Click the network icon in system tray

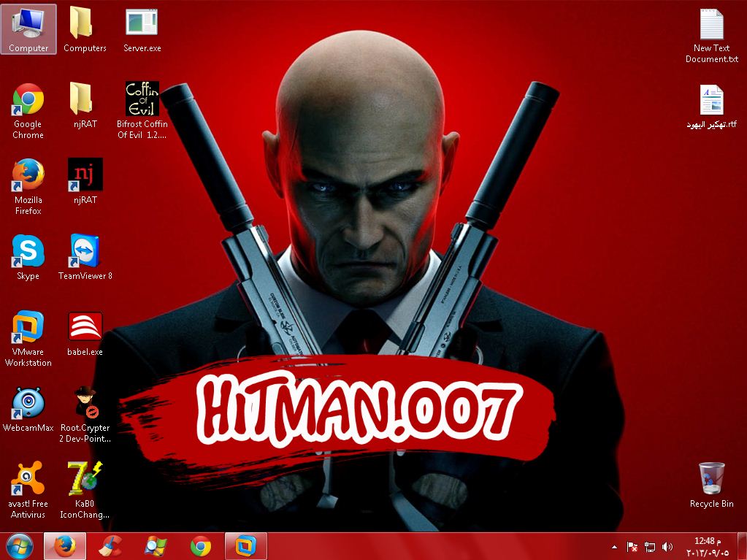tap(650, 547)
